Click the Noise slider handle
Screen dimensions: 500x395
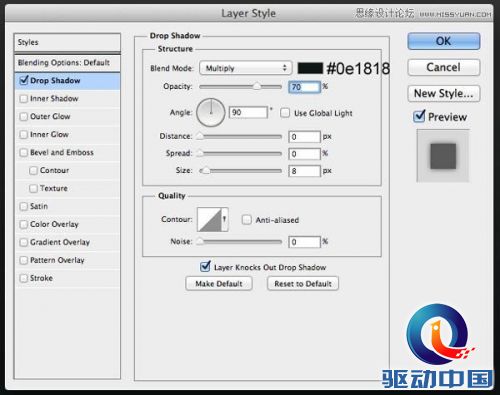pyautogui.click(x=200, y=241)
